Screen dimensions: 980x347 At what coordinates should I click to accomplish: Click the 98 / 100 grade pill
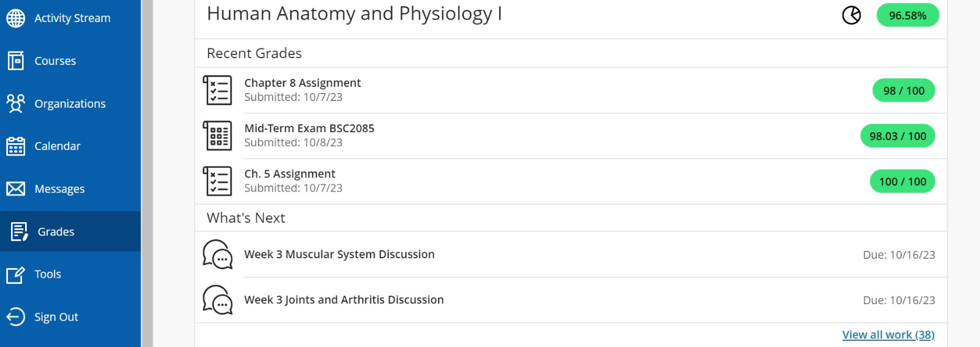coord(903,91)
